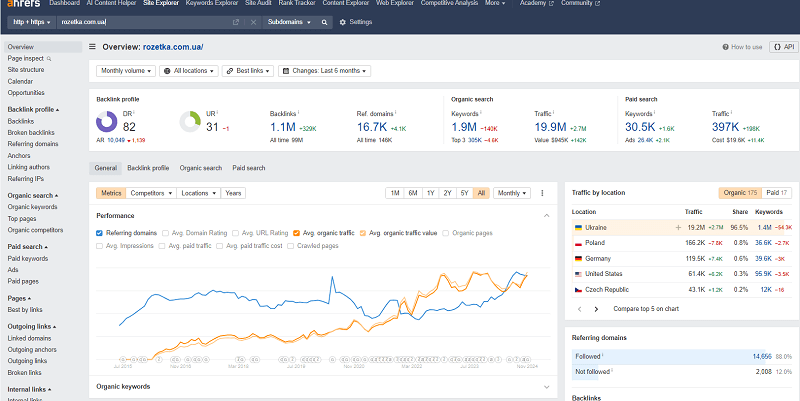Select the Years chart view

(233, 193)
